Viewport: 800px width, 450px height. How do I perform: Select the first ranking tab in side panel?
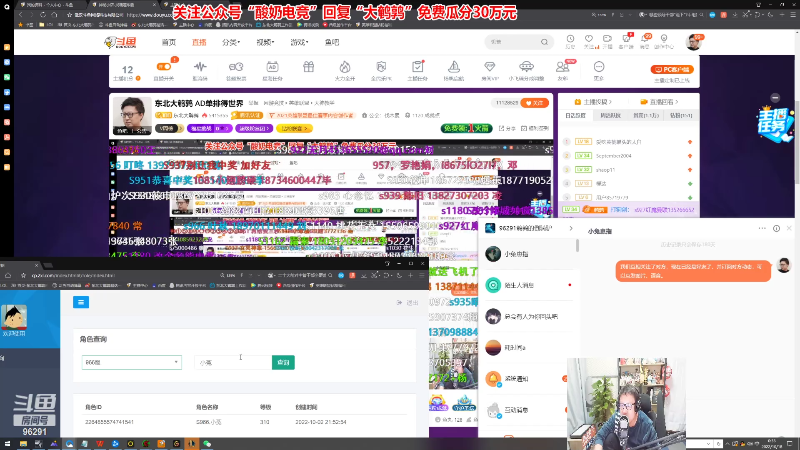pyautogui.click(x=576, y=116)
